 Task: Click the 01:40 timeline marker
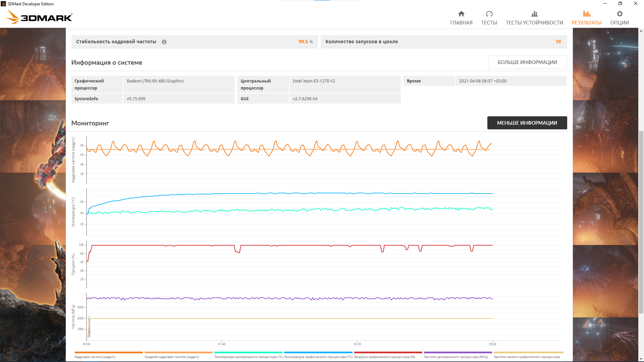(x=222, y=344)
